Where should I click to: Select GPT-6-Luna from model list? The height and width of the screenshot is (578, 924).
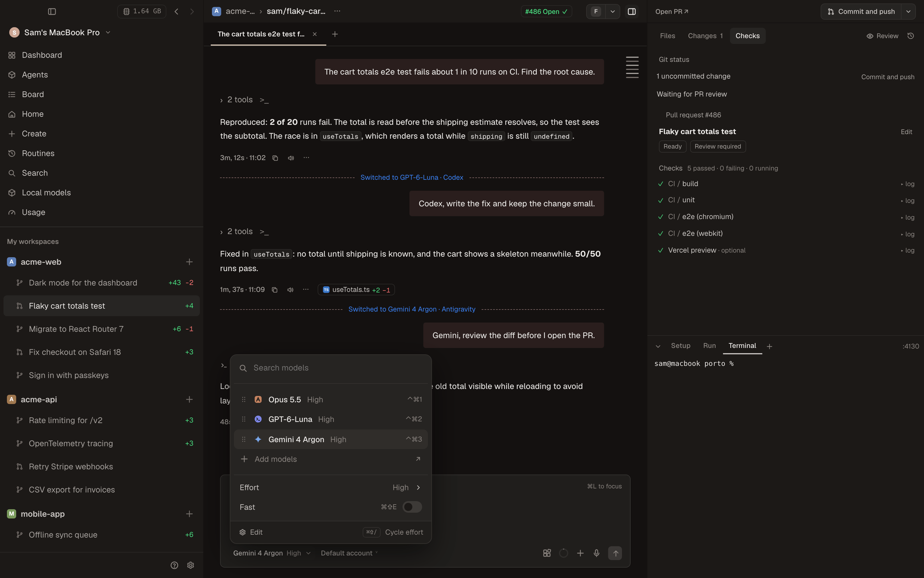click(x=331, y=419)
